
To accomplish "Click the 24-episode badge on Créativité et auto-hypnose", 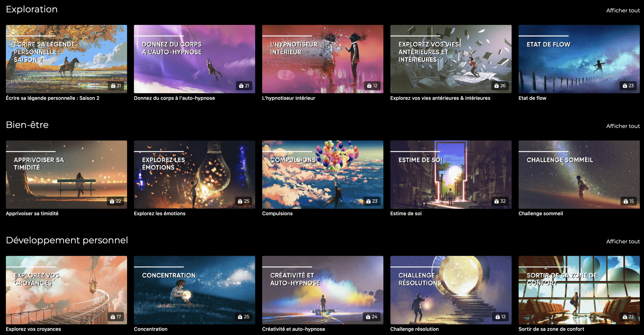I will click(372, 317).
